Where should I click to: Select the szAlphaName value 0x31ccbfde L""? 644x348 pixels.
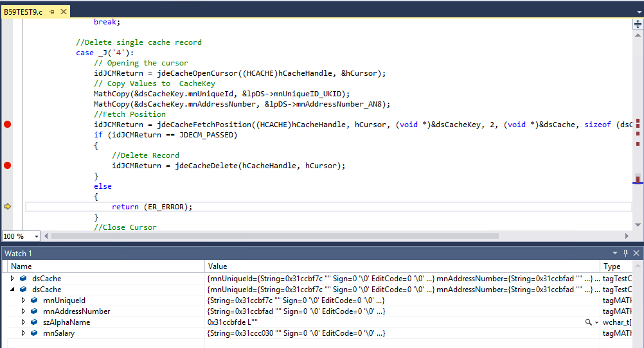(x=233, y=322)
